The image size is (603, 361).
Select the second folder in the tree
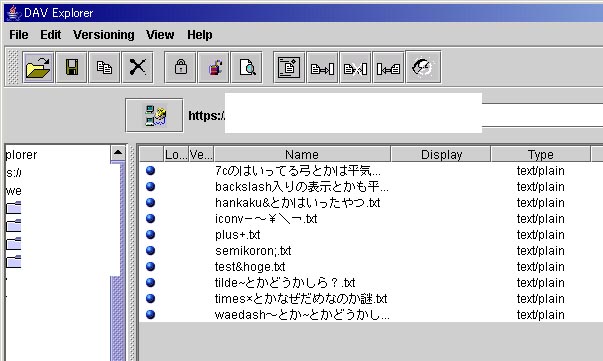coord(14,225)
